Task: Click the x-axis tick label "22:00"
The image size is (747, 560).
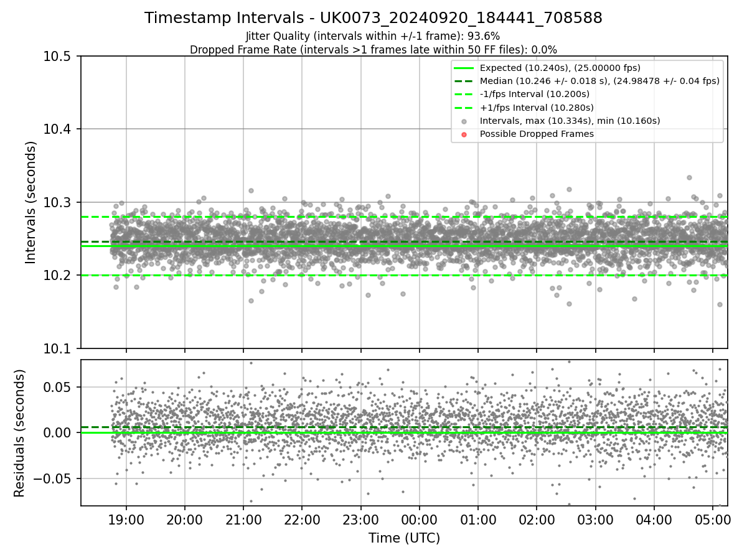Action: tap(302, 520)
